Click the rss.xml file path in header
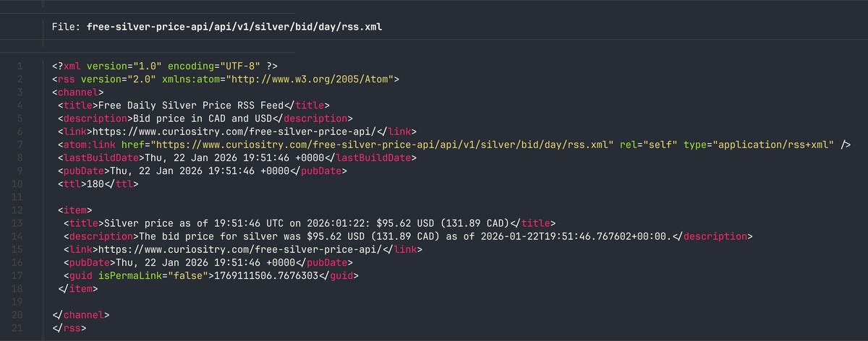This screenshot has width=868, height=341. [234, 27]
